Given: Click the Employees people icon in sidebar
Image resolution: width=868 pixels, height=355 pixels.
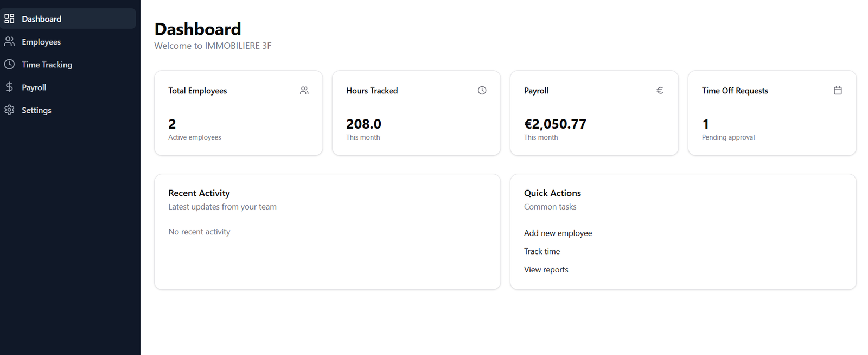Looking at the screenshot, I should [x=9, y=41].
